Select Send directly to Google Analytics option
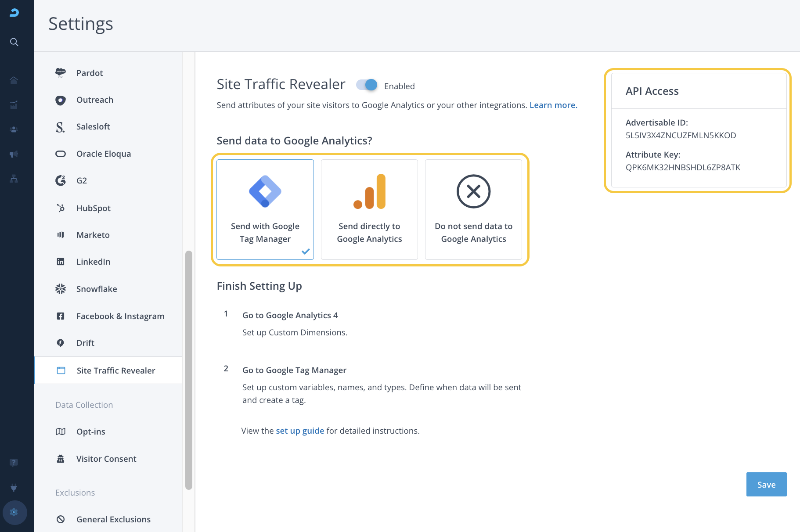 (x=369, y=209)
